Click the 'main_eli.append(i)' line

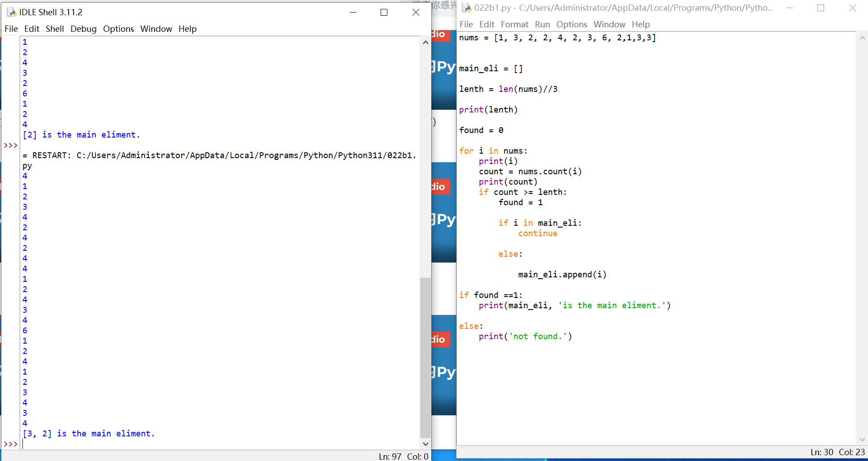coord(562,275)
